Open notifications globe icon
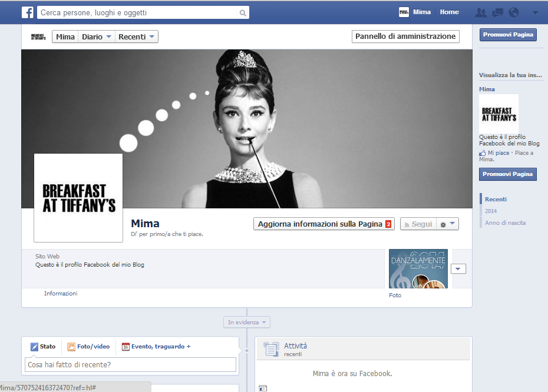The width and height of the screenshot is (548, 392). (x=513, y=13)
